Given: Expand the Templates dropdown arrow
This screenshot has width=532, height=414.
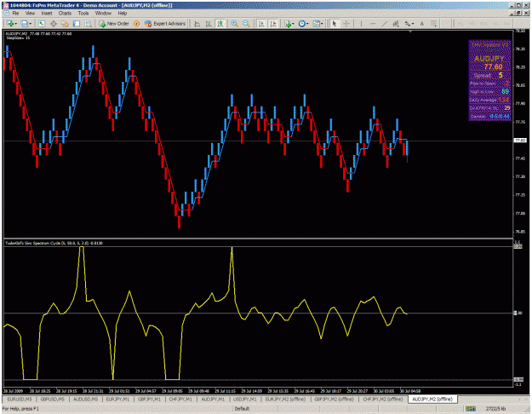Looking at the screenshot, I should click(322, 24).
